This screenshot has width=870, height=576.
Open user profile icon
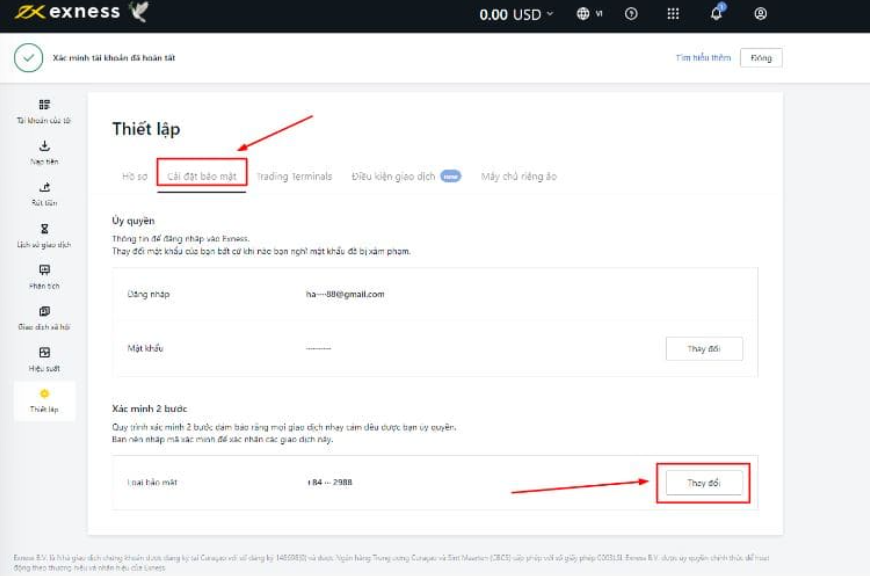[761, 14]
